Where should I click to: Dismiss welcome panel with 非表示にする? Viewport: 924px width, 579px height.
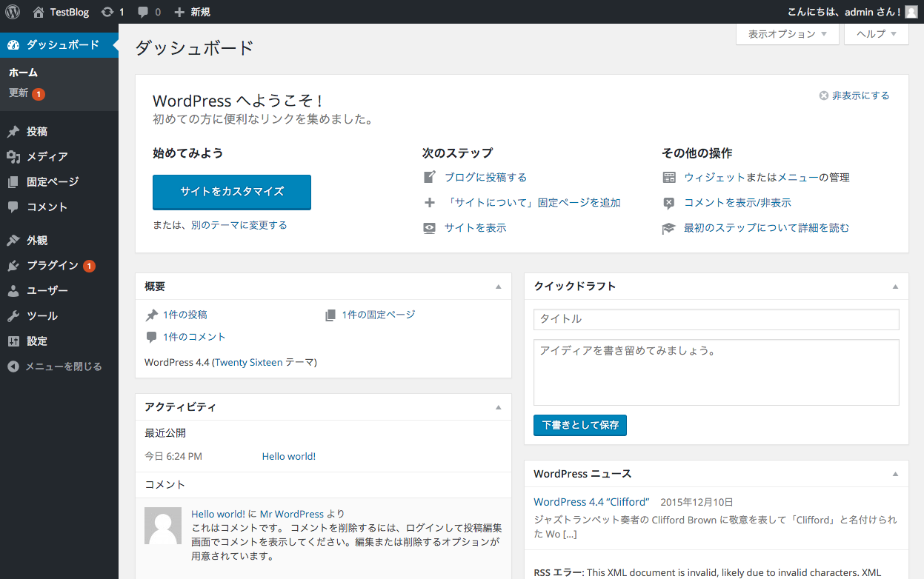point(854,96)
